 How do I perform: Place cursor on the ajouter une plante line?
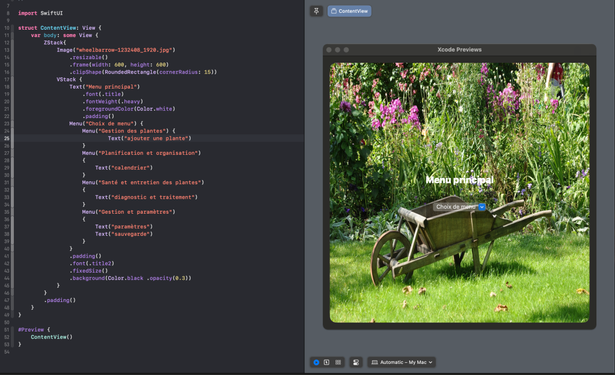(x=149, y=138)
